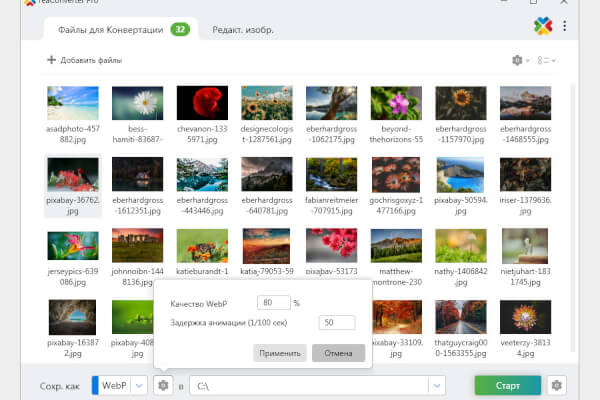Click the blue WebP format indicator

(96, 385)
